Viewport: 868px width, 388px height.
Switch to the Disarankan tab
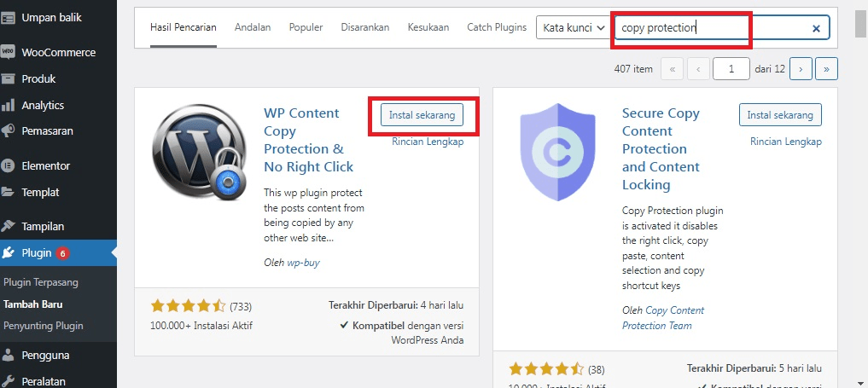tap(364, 27)
